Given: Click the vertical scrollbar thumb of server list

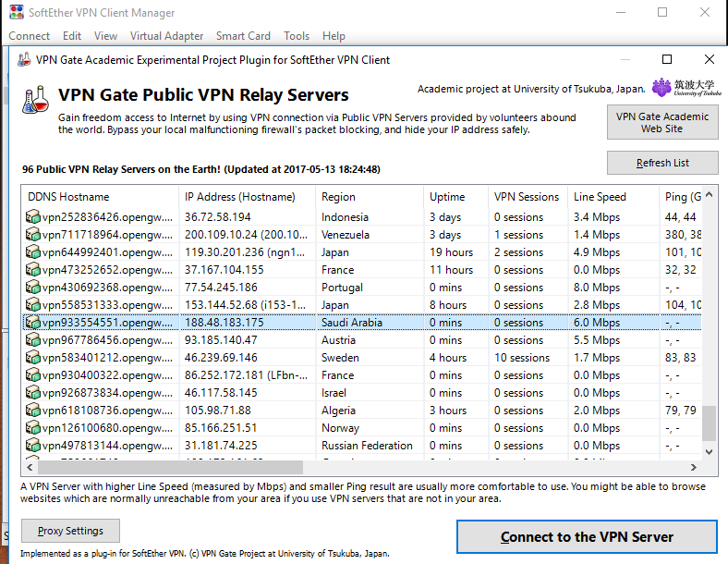Looking at the screenshot, I should (x=709, y=423).
